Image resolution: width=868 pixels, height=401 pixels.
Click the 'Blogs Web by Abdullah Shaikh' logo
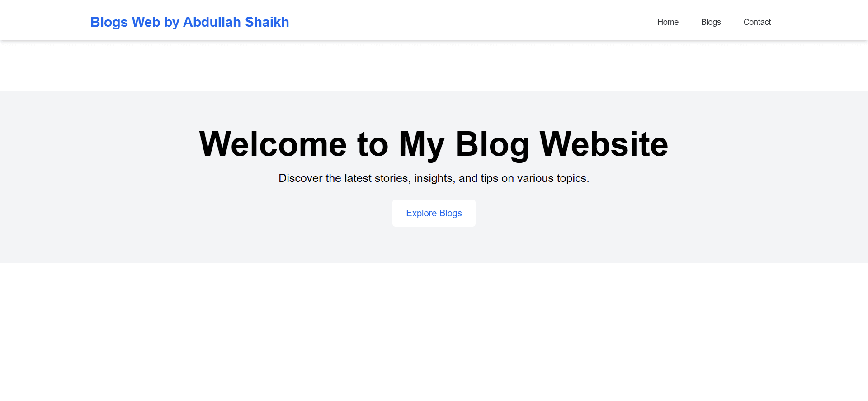coord(190,22)
